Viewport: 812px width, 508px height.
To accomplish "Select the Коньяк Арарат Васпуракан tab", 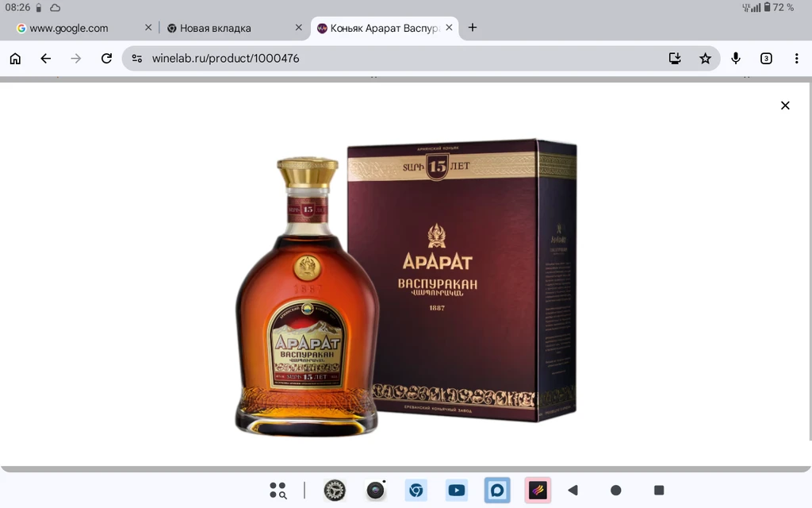I will click(x=385, y=28).
